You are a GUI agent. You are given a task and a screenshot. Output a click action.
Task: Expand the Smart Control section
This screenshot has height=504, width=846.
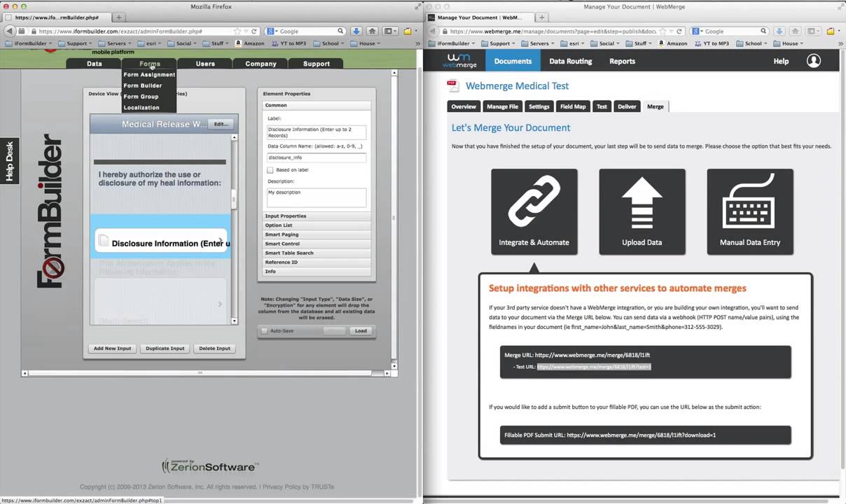click(x=317, y=244)
